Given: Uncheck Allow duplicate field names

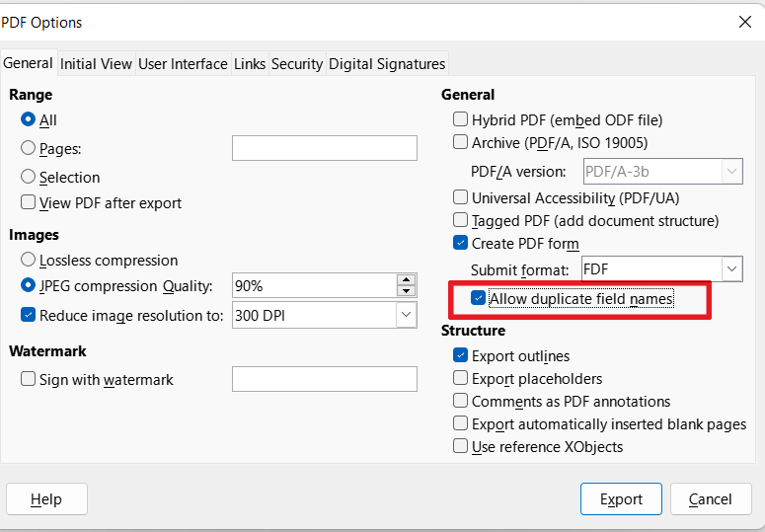Looking at the screenshot, I should click(x=479, y=298).
